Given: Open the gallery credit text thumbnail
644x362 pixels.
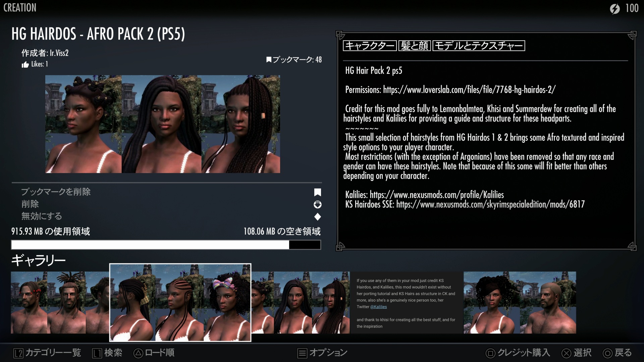Looking at the screenshot, I should click(x=406, y=303).
